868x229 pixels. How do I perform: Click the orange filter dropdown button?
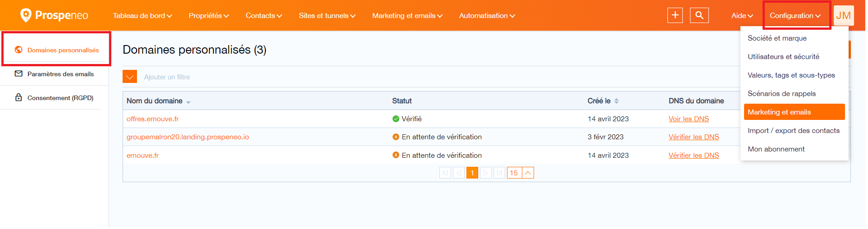130,77
